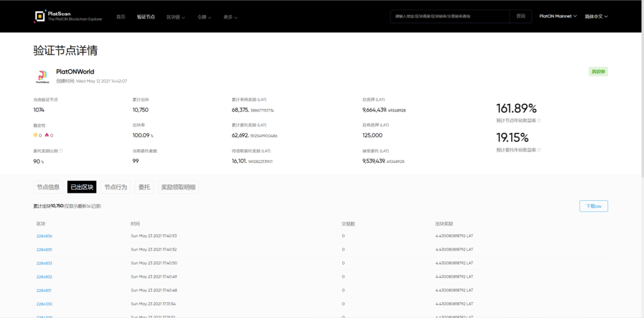Click the 出块奖励 column header
This screenshot has height=318, width=644.
(444, 224)
